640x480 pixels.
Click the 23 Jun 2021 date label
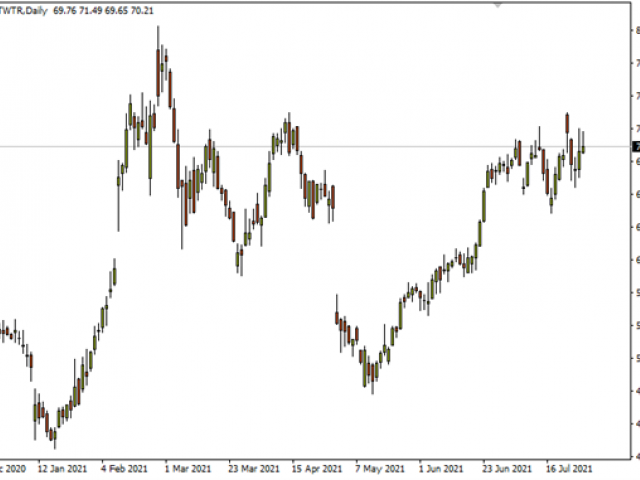(506, 468)
